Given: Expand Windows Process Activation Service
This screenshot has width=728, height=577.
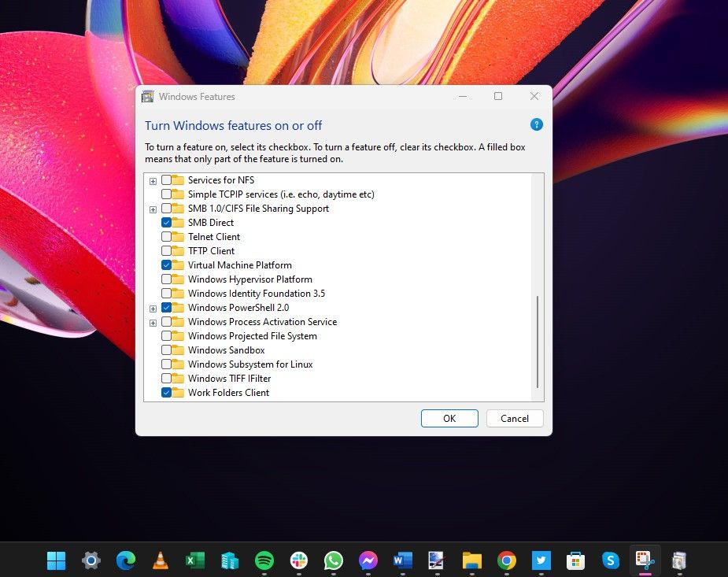Looking at the screenshot, I should tap(153, 322).
